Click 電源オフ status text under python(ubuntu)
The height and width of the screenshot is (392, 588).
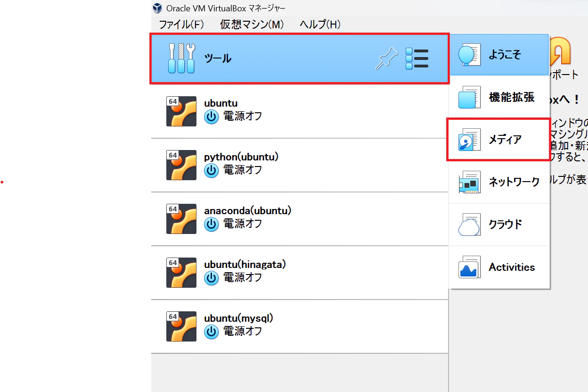point(243,170)
